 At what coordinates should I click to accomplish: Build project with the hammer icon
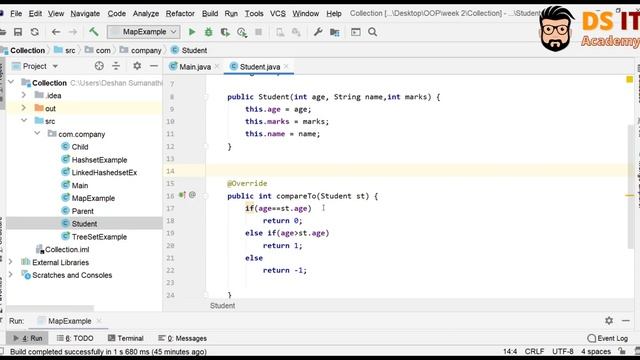[93, 31]
